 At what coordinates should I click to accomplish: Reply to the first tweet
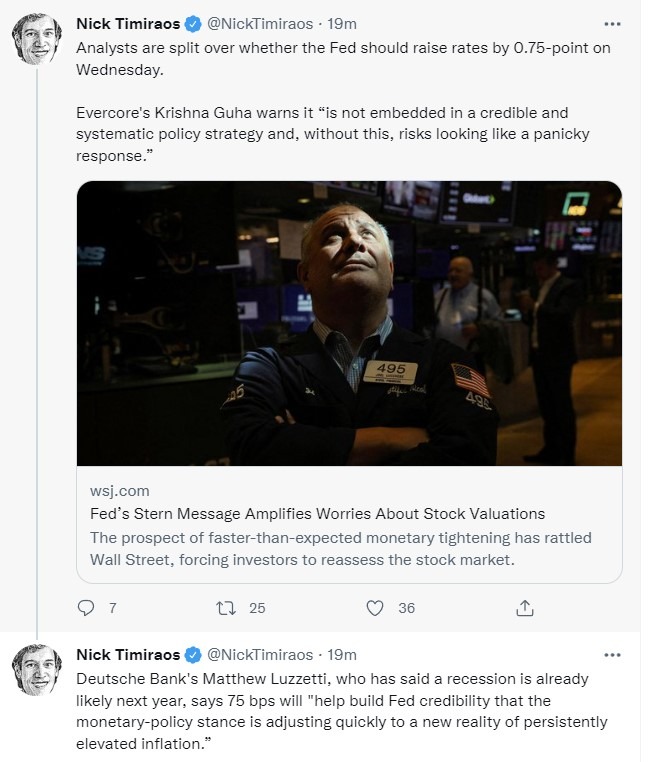(x=85, y=607)
